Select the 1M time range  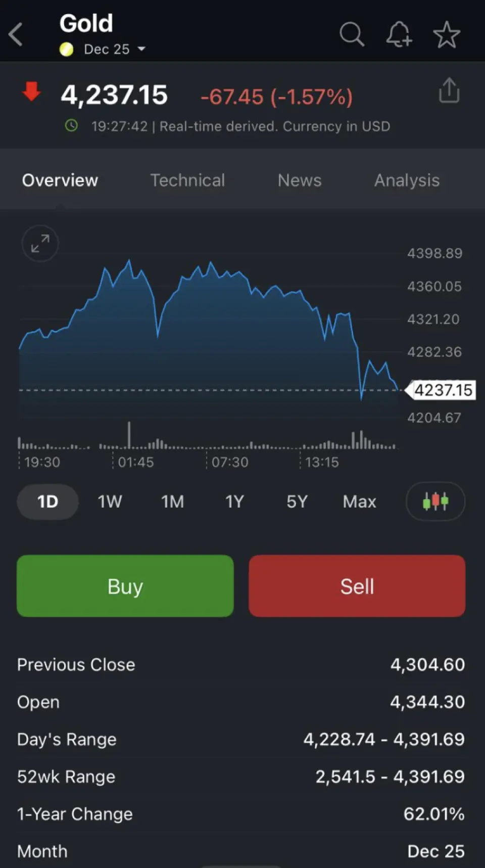coord(172,501)
